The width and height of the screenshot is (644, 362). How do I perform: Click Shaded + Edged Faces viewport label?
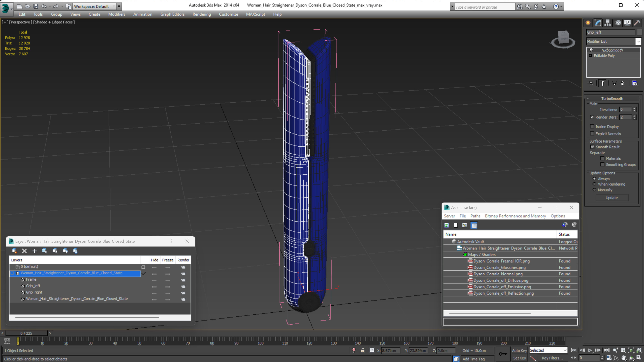click(54, 22)
